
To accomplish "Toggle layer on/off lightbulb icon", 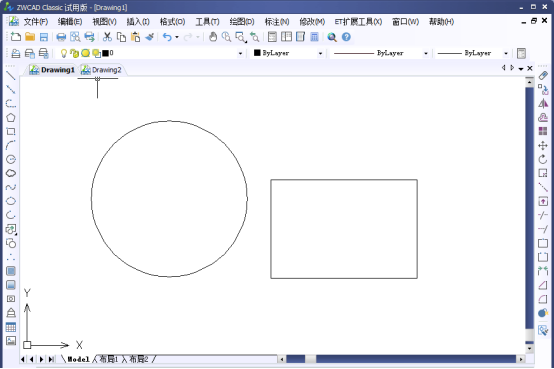I will pos(64,53).
